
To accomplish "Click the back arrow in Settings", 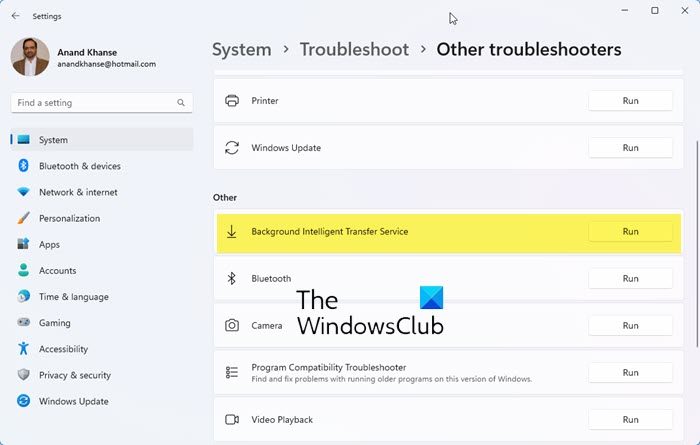I will (16, 16).
